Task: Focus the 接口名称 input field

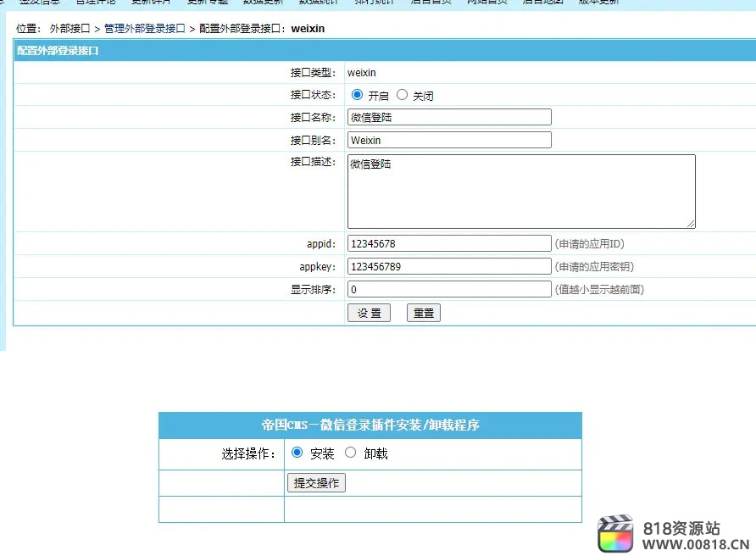Action: (449, 117)
